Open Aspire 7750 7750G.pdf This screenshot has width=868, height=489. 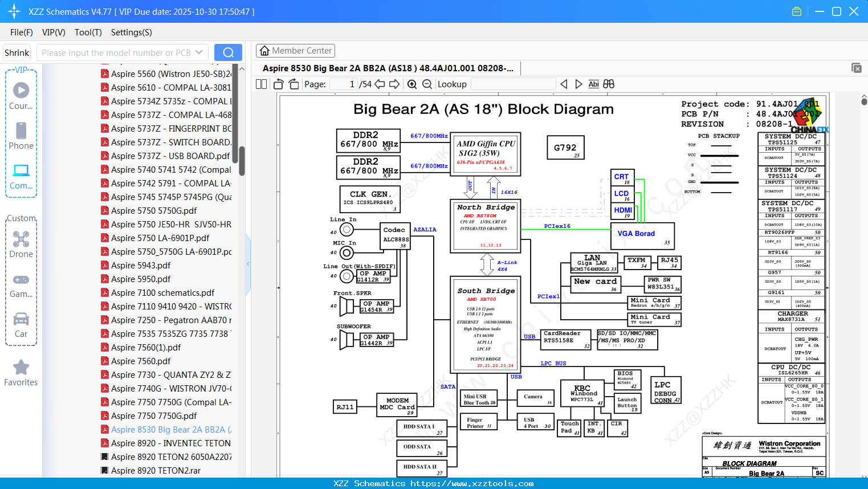coord(154,415)
